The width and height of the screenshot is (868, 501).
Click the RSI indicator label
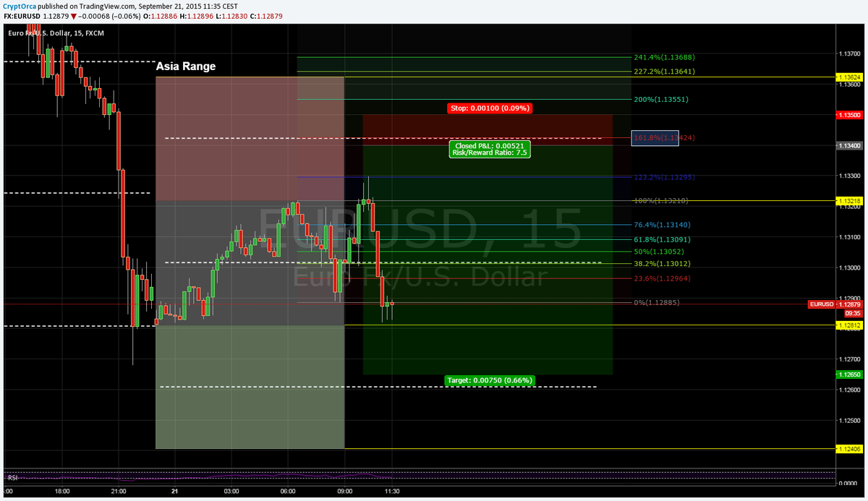pyautogui.click(x=12, y=477)
